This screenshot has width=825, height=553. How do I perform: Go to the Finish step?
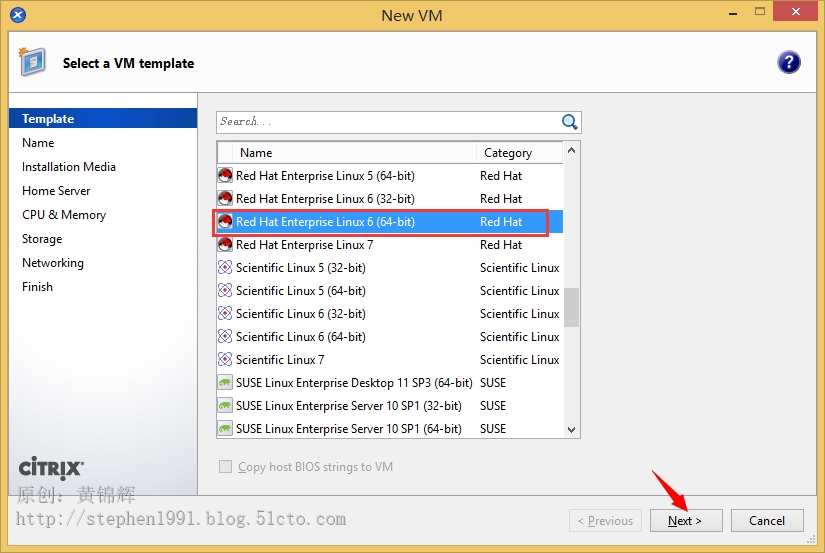click(x=37, y=287)
